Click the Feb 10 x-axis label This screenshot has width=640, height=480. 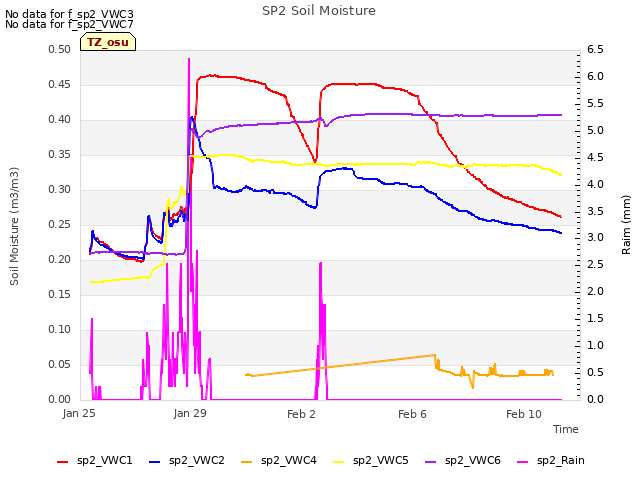(524, 414)
